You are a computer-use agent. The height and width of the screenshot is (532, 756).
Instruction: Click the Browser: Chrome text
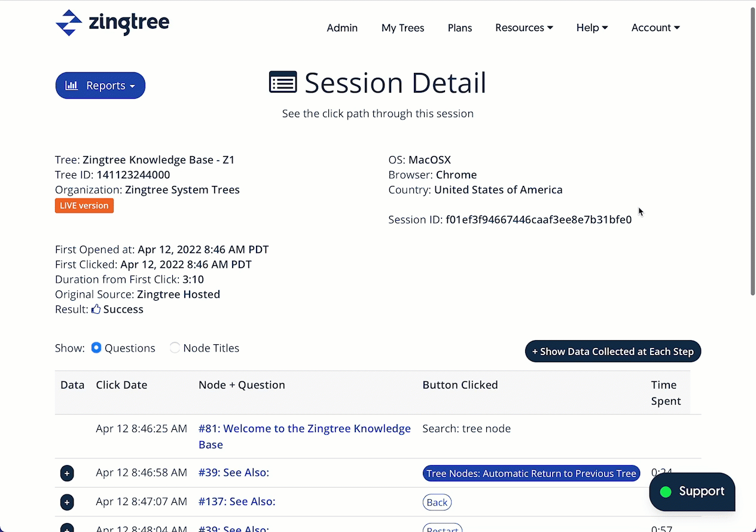coord(432,175)
